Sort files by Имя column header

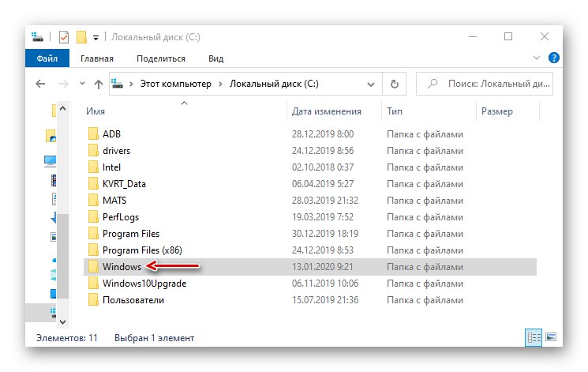coord(96,112)
